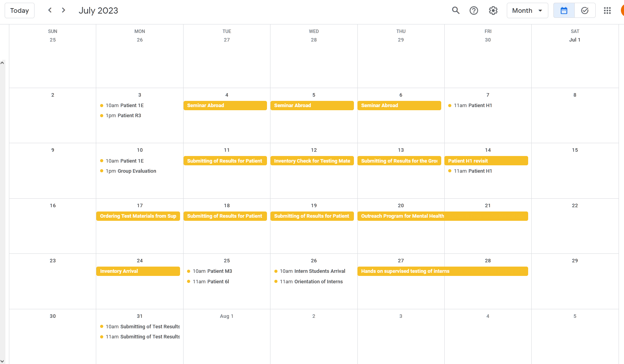Open Seminar Abroad event on Tuesday 4
The height and width of the screenshot is (364, 624).
pyautogui.click(x=225, y=106)
